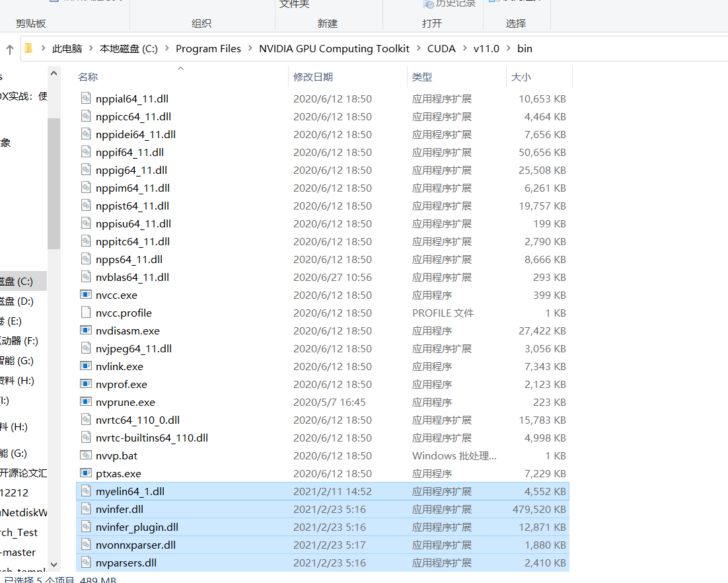Click the 479,520 KB size value
This screenshot has width=728, height=583.
pos(539,509)
